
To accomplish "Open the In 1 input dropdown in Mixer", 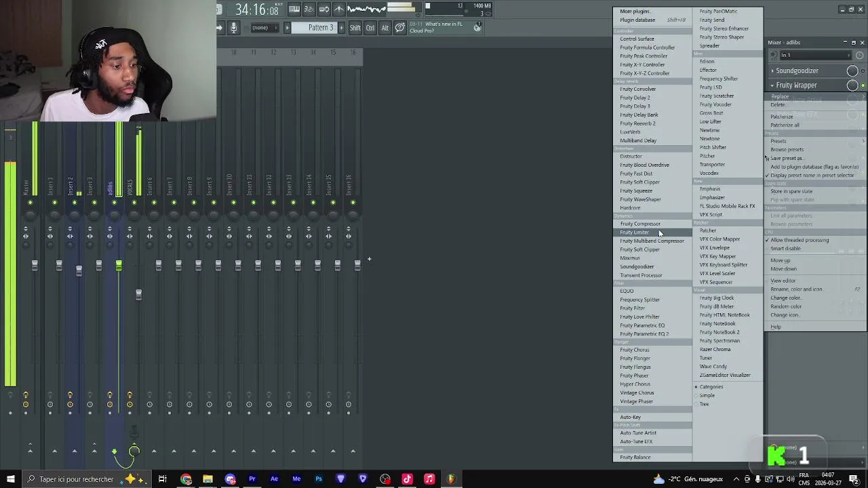I will [x=816, y=56].
